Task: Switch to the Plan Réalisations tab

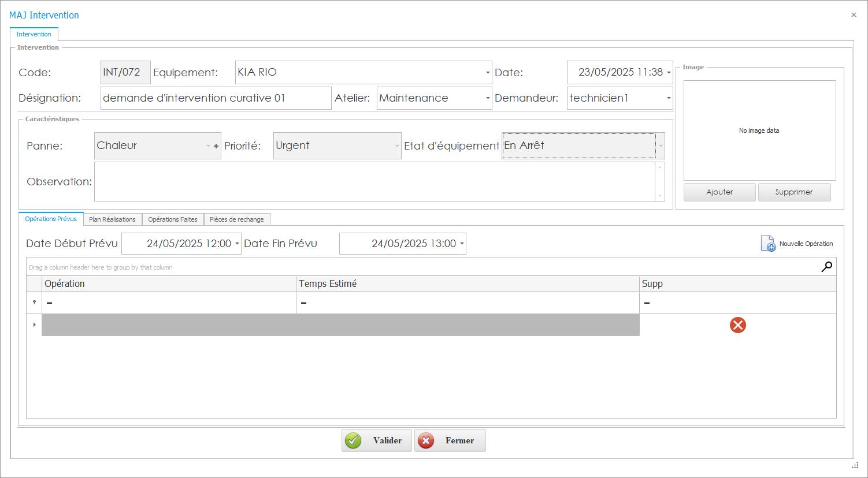Action: click(112, 219)
